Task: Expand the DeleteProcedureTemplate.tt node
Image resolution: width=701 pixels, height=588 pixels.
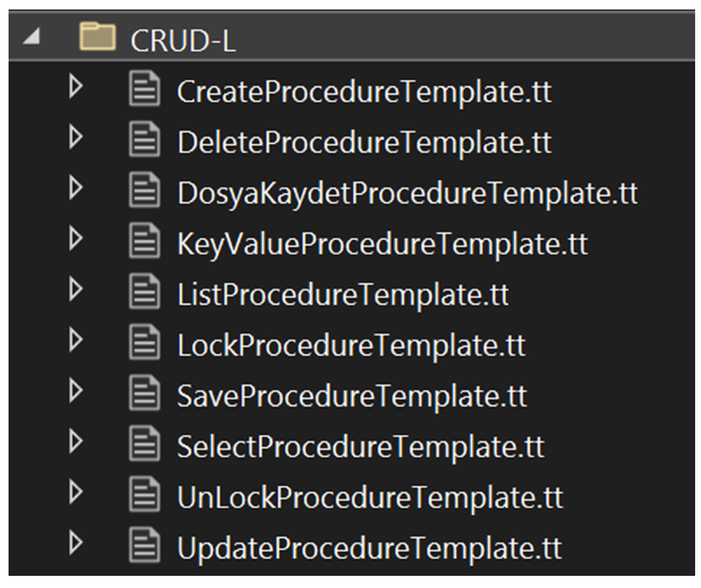Action: [x=76, y=137]
